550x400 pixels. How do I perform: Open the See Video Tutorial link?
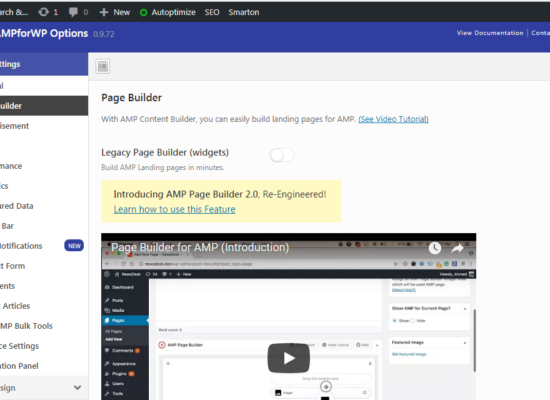(393, 119)
